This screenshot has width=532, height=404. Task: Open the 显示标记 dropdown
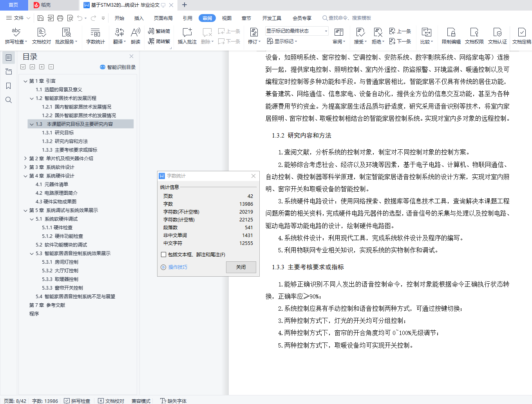point(282,41)
